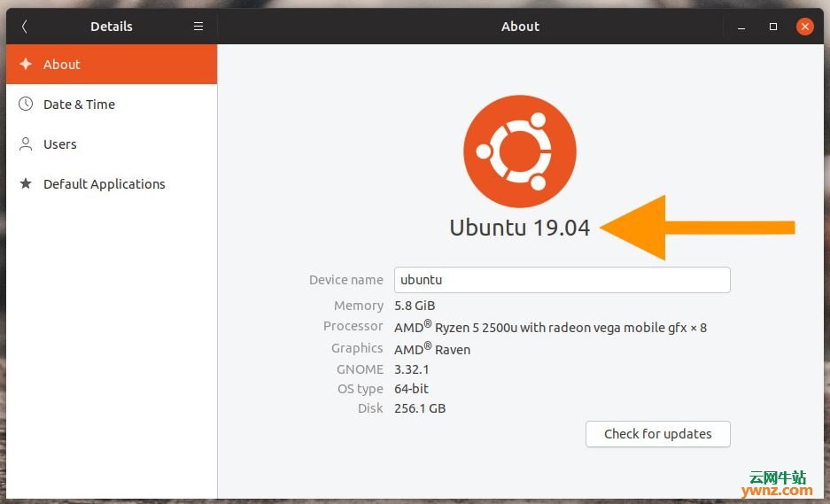Click the OS type label
Screen dimensions: 830x504
pos(361,389)
